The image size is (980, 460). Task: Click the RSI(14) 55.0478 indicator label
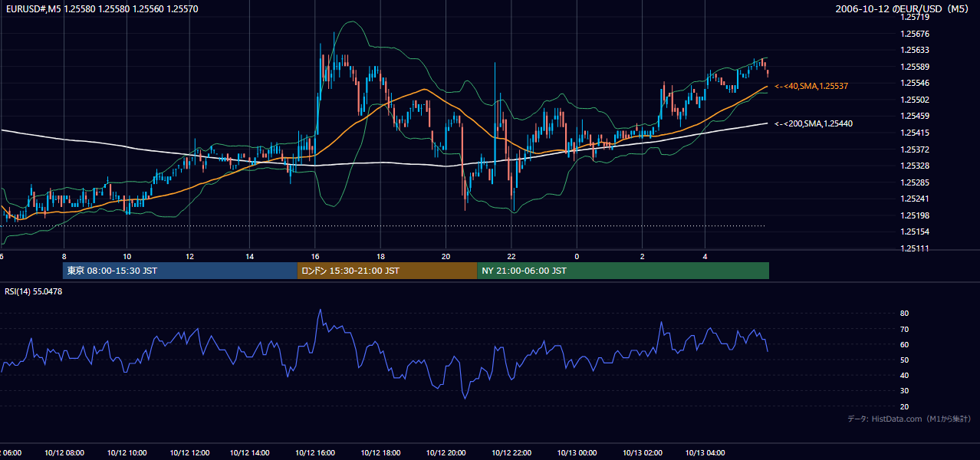tap(34, 291)
